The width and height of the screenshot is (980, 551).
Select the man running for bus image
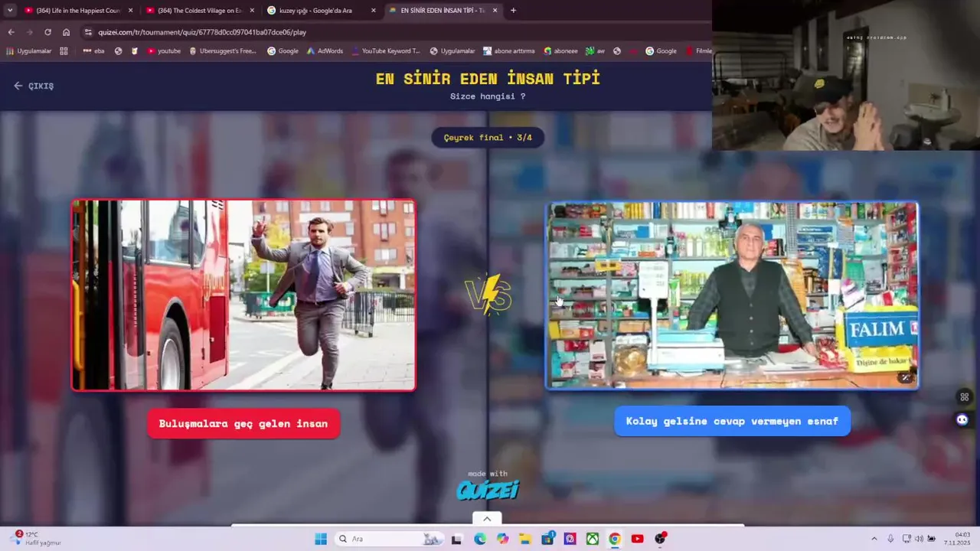pos(243,295)
